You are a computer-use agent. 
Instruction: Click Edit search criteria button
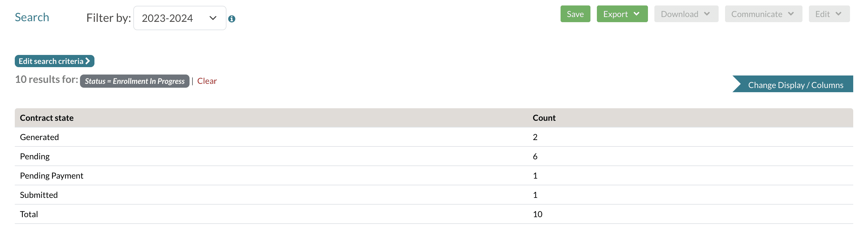(x=54, y=61)
